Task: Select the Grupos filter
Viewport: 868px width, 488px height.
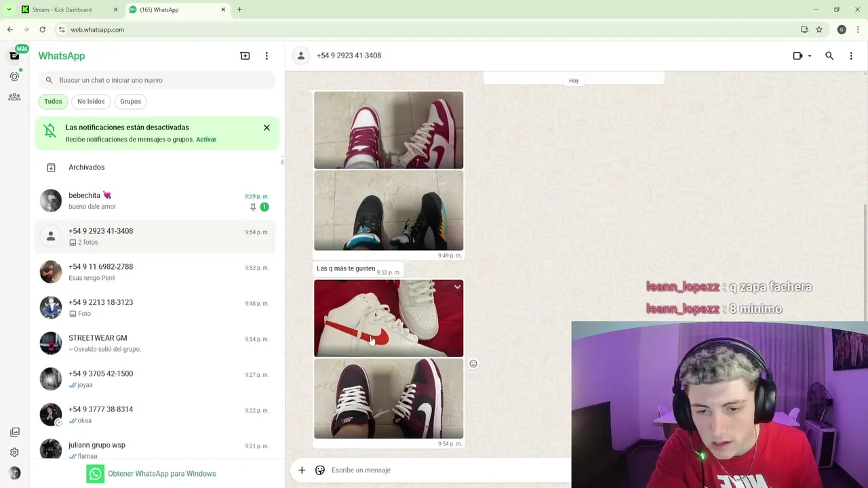Action: [130, 101]
